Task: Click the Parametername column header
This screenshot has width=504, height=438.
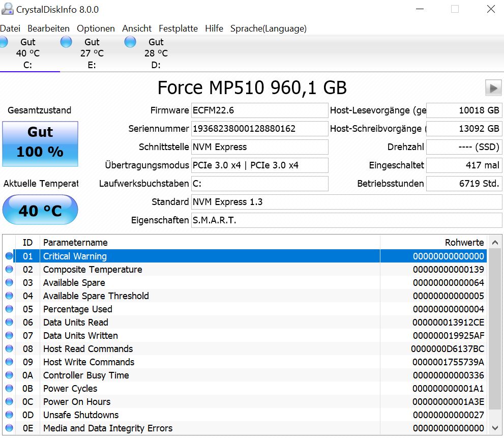Action: (210, 243)
